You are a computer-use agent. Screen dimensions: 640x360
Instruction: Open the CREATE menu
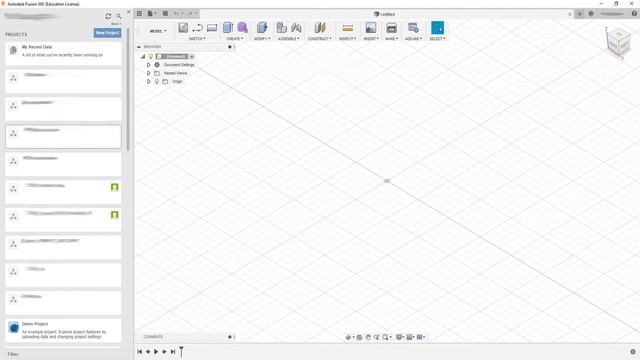click(x=235, y=38)
